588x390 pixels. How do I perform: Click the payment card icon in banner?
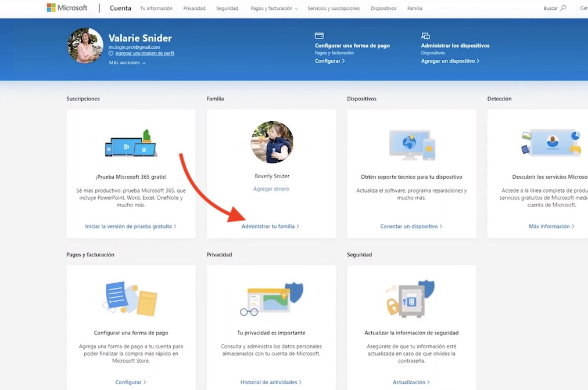pyautogui.click(x=319, y=35)
